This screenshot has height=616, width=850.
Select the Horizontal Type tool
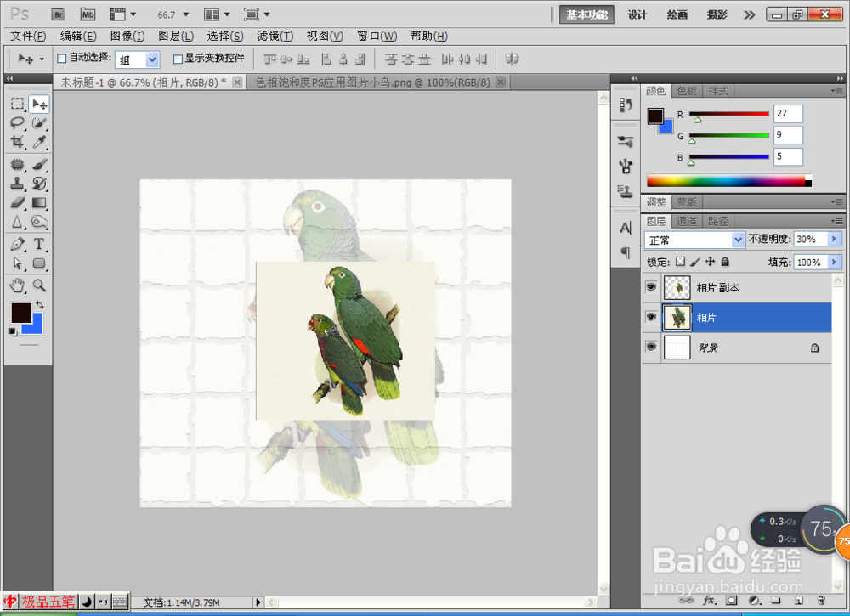tap(39, 245)
